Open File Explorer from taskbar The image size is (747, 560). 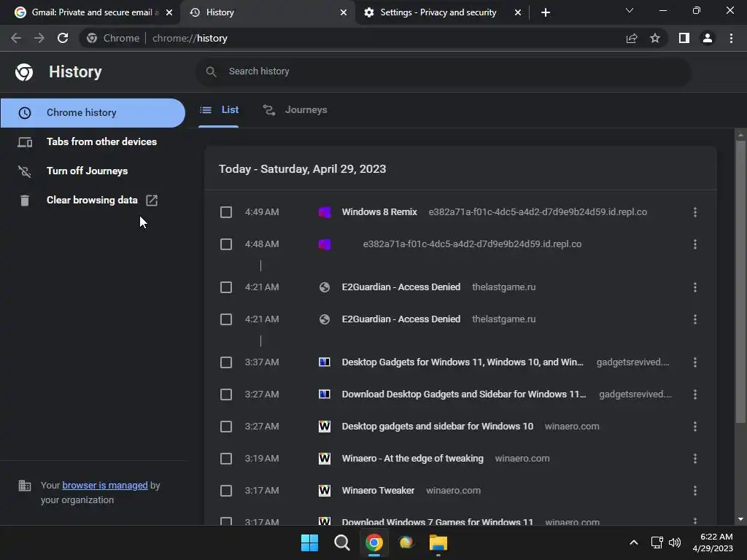[x=438, y=542]
